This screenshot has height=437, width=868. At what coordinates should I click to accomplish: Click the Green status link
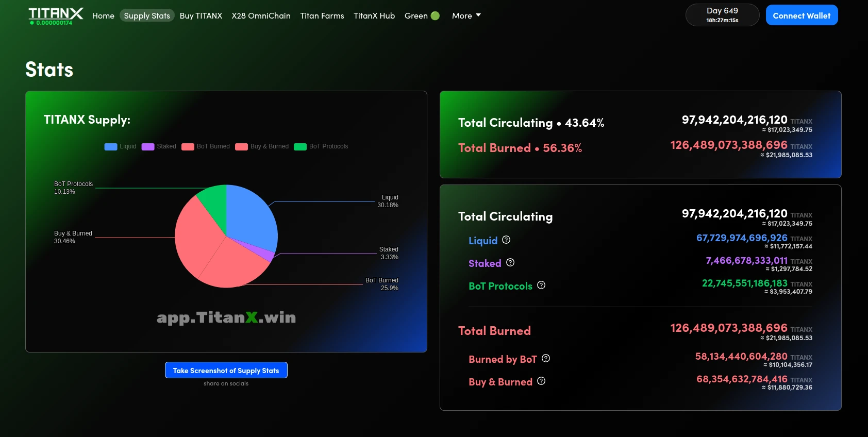422,16
